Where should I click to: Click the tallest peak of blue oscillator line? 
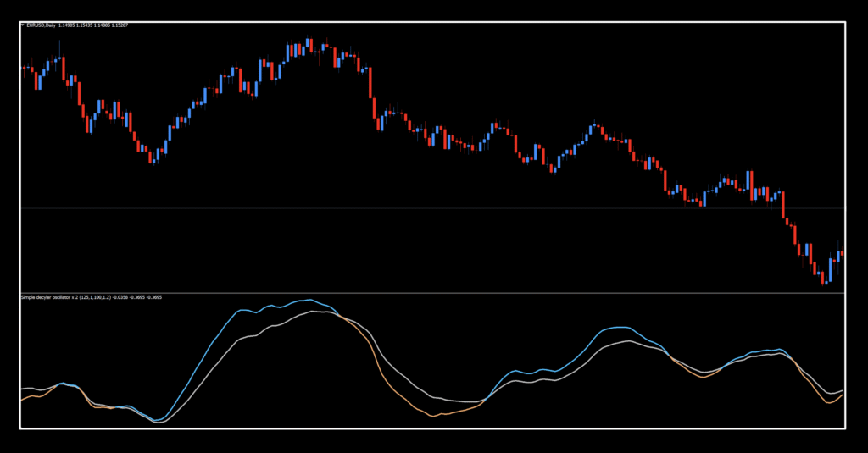[x=310, y=300]
